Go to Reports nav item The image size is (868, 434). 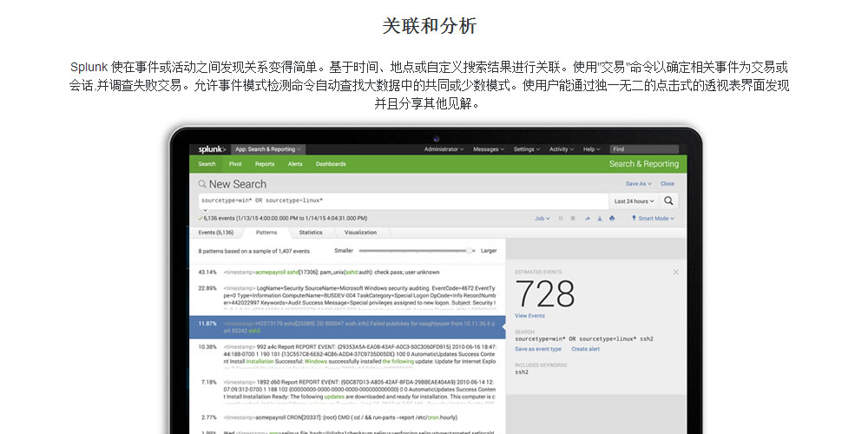click(265, 164)
